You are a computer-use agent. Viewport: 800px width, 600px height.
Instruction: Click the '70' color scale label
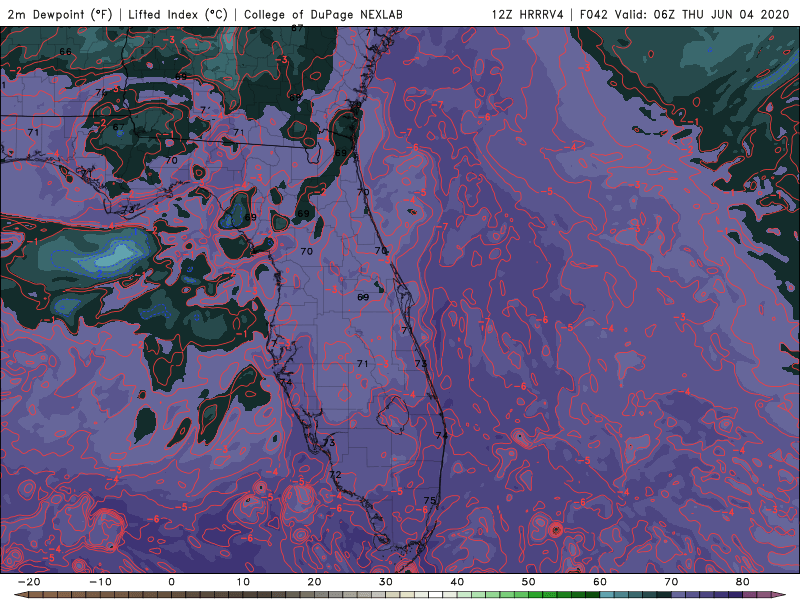(x=671, y=582)
